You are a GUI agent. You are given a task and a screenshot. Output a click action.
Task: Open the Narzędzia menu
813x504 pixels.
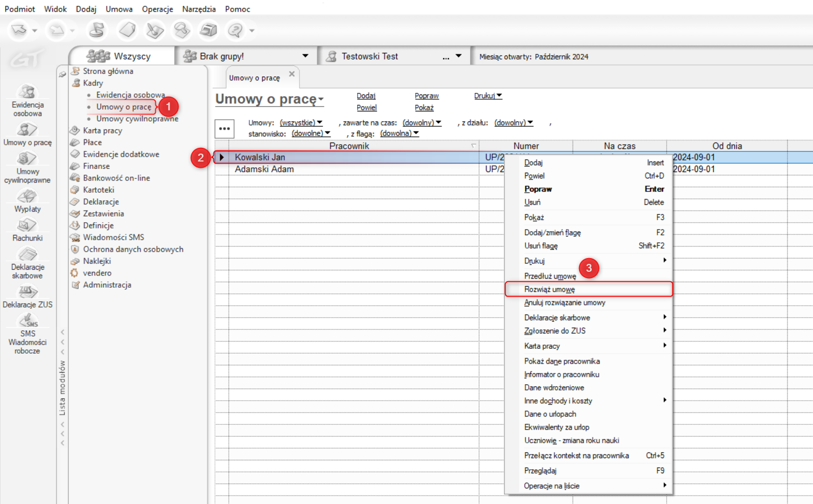(199, 9)
